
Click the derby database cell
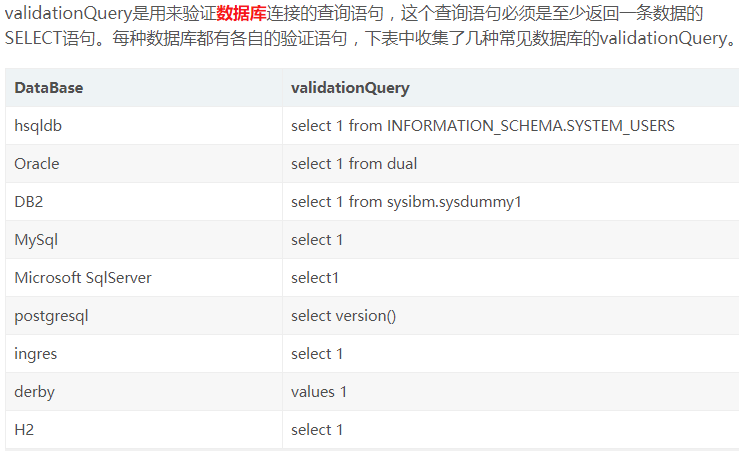pyautogui.click(x=144, y=392)
